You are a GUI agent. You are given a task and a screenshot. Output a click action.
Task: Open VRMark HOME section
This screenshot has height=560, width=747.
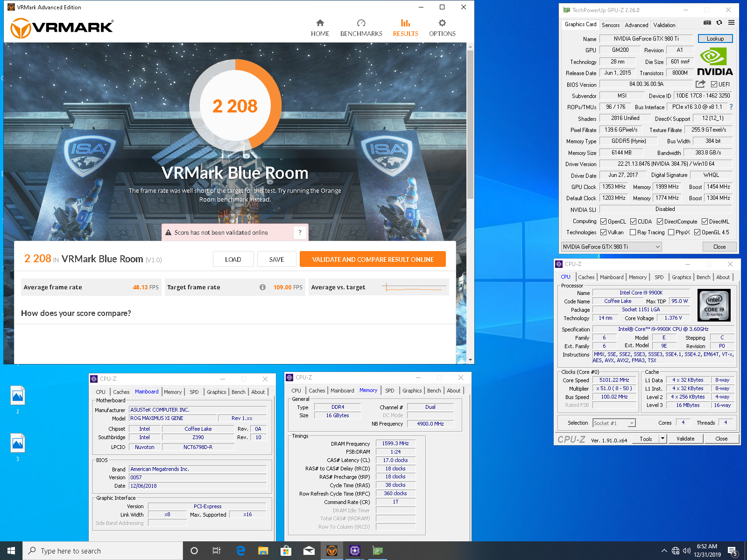(320, 28)
